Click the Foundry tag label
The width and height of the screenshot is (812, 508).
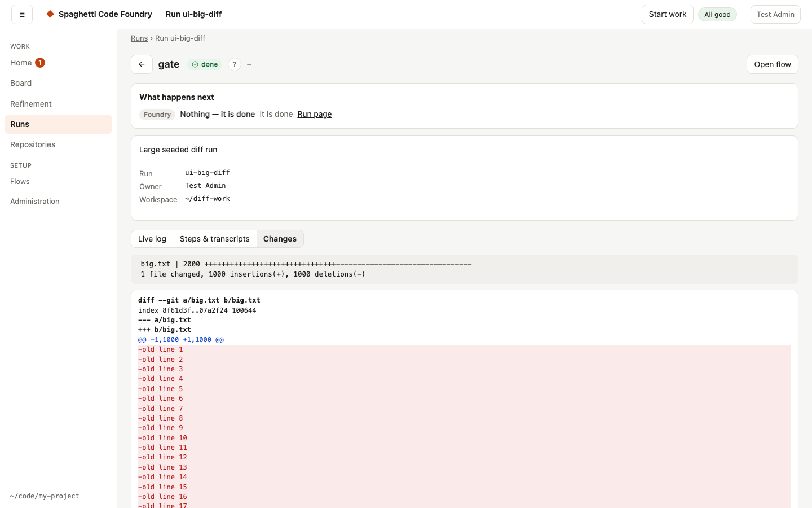pyautogui.click(x=157, y=115)
